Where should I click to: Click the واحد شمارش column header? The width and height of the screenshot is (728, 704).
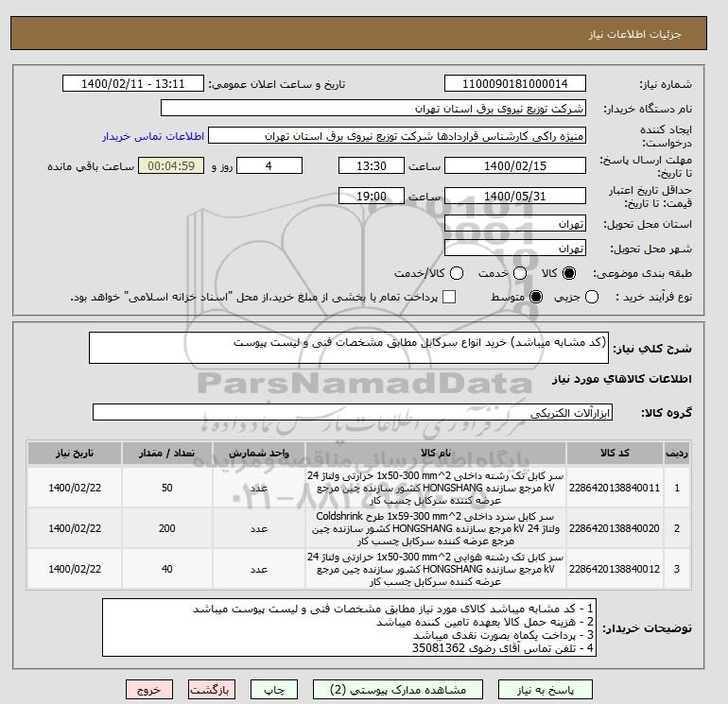259,453
